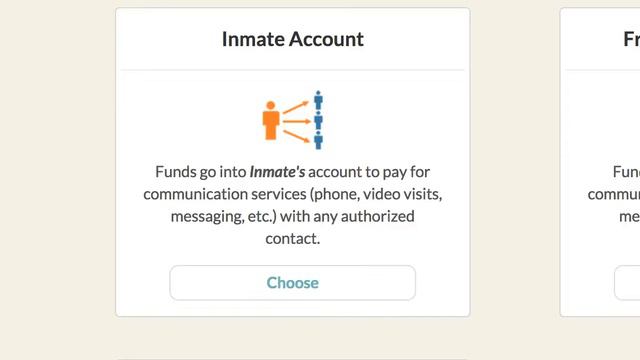Click the Inmate Account heading

(x=293, y=39)
